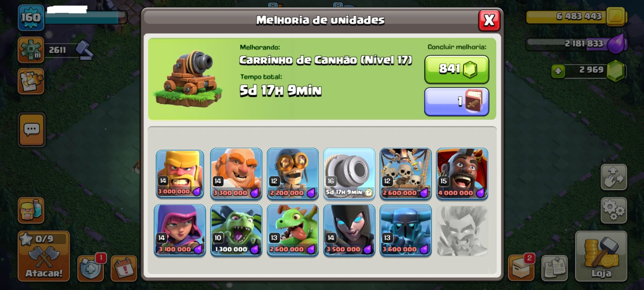Image resolution: width=644 pixels, height=290 pixels.
Task: Pick the Drop Ship skeleton balloon card
Action: [406, 174]
